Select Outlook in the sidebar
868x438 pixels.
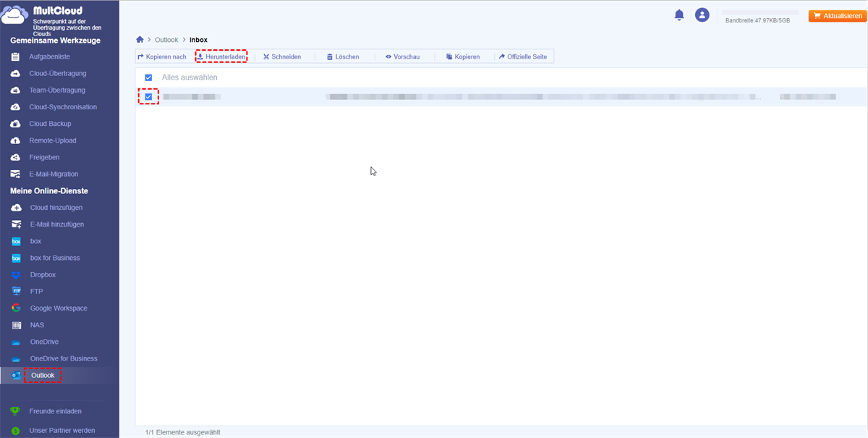tap(43, 375)
